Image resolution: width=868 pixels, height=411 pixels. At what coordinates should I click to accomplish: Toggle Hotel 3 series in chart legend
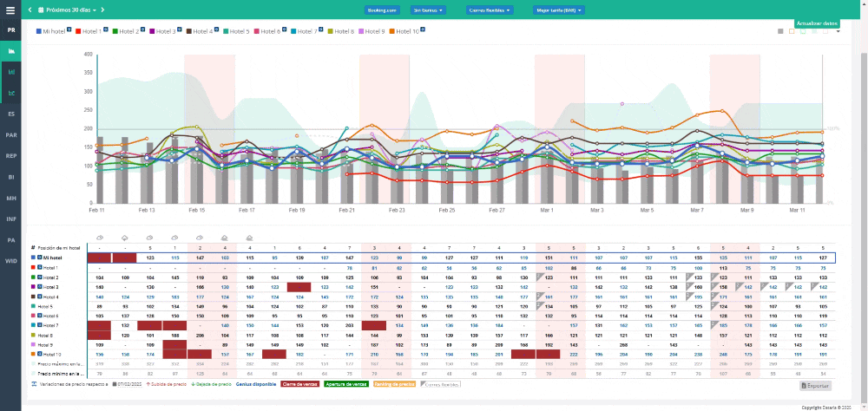click(x=162, y=31)
